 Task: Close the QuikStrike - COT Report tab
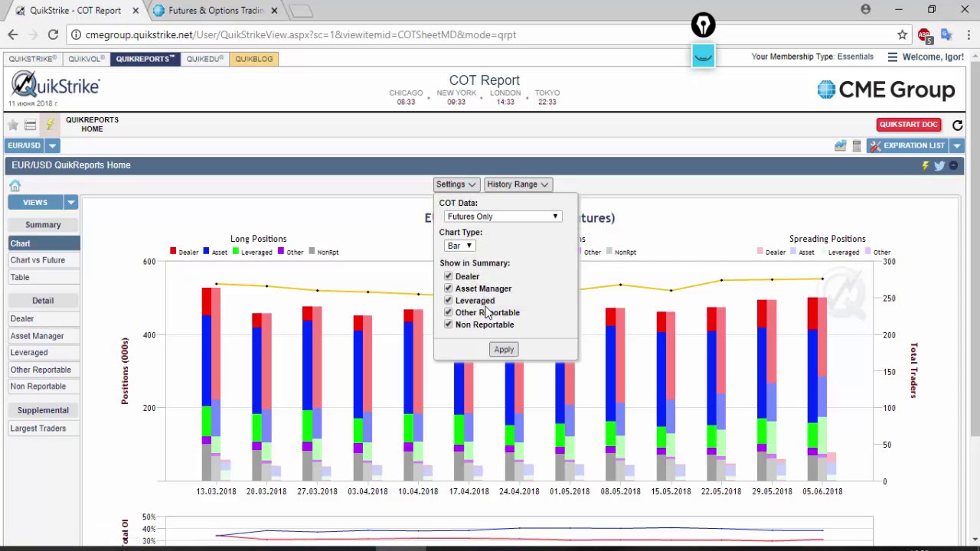pos(136,10)
